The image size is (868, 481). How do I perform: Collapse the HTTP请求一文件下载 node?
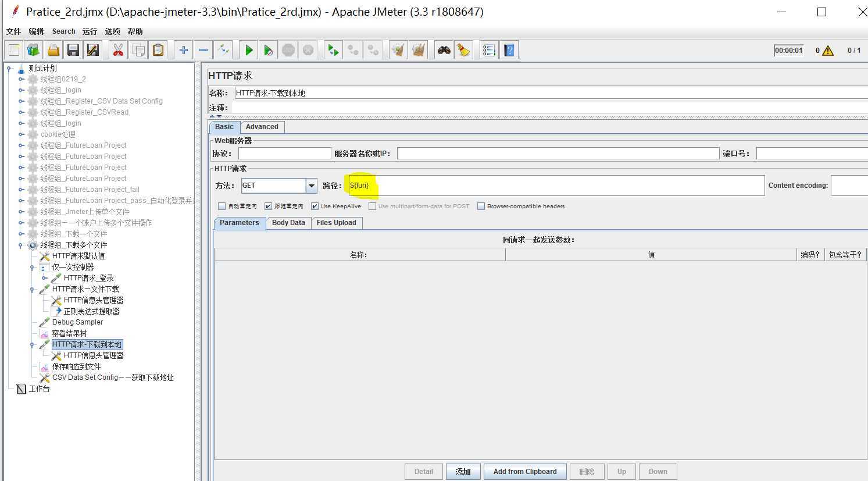(32, 289)
